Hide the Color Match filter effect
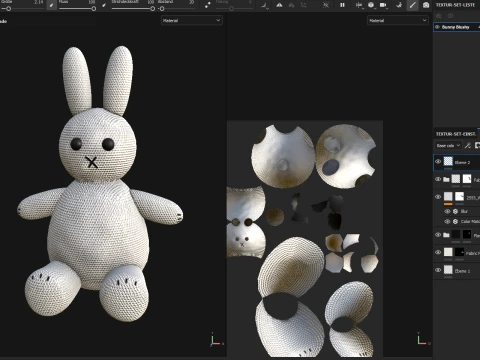This screenshot has width=480, height=360. [447, 221]
